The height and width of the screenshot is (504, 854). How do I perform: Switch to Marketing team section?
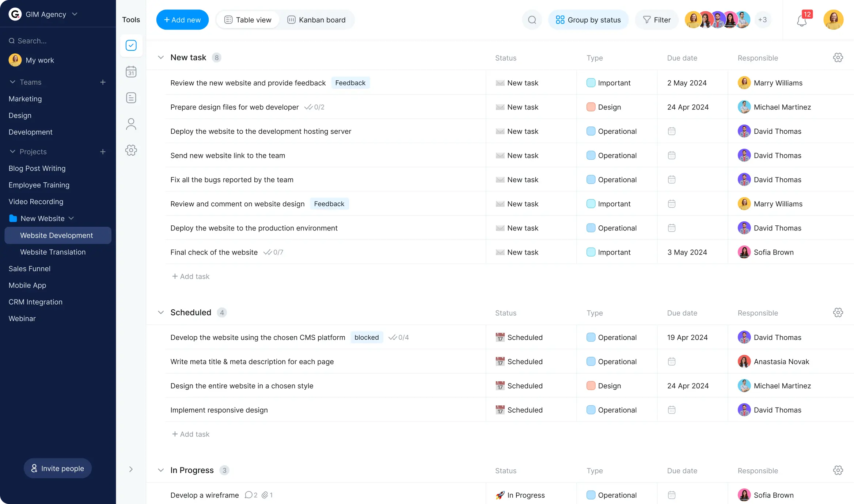(25, 98)
